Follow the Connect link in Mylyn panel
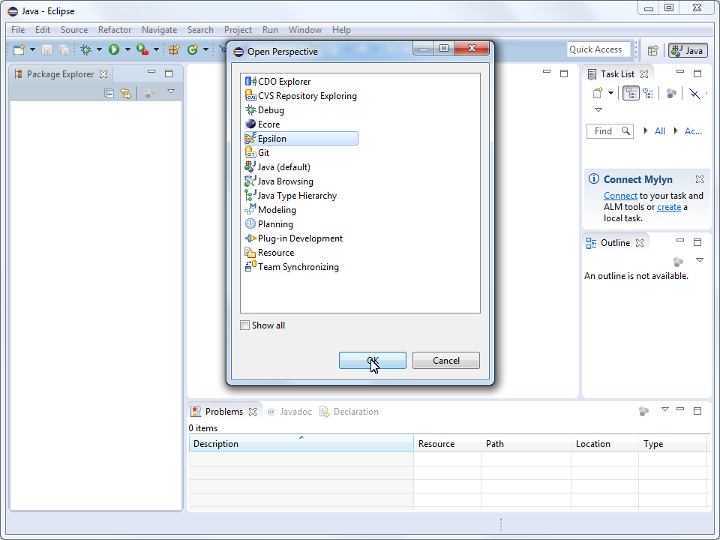This screenshot has height=540, width=720. (x=620, y=196)
